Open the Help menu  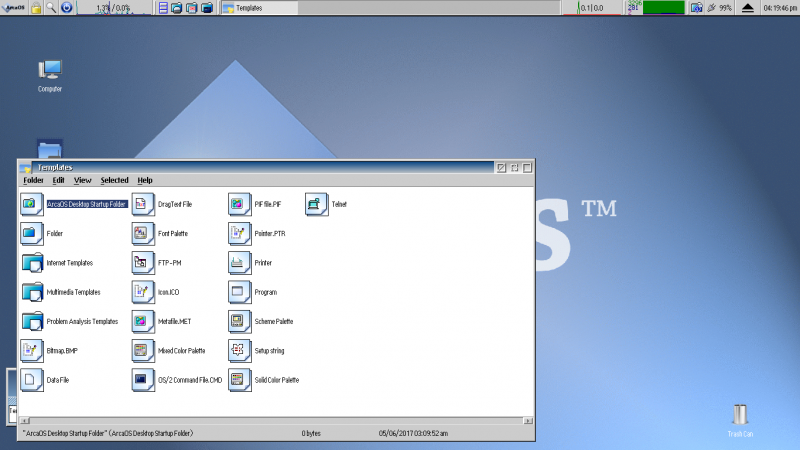(145, 180)
